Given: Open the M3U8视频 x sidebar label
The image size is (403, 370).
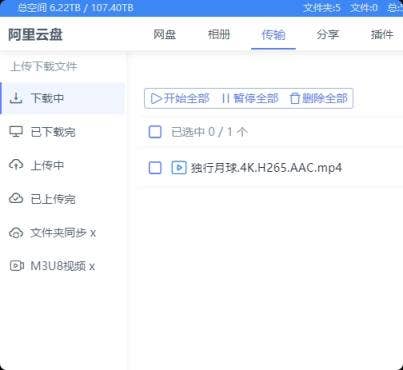Looking at the screenshot, I should click(63, 266).
